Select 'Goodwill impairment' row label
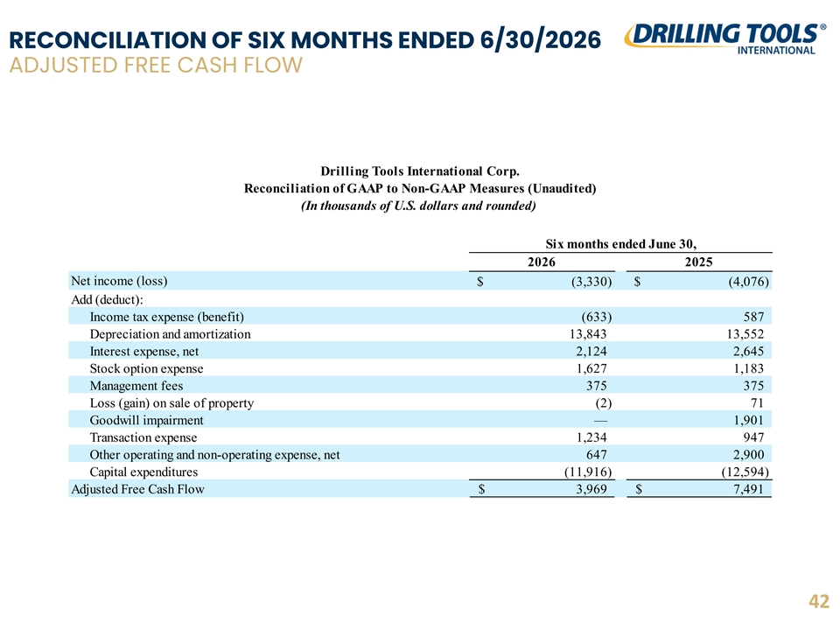Viewport: 840px width, 630px height. (146, 421)
